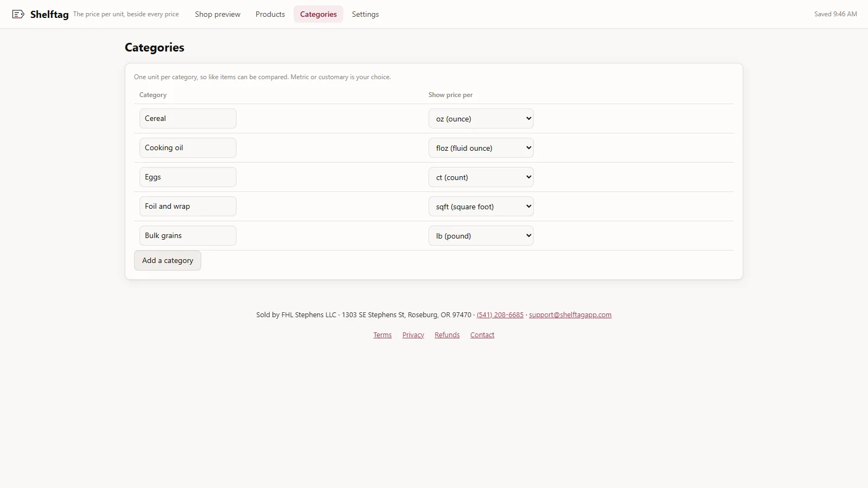Image resolution: width=868 pixels, height=488 pixels.
Task: Open the Settings tab
Action: [x=365, y=14]
